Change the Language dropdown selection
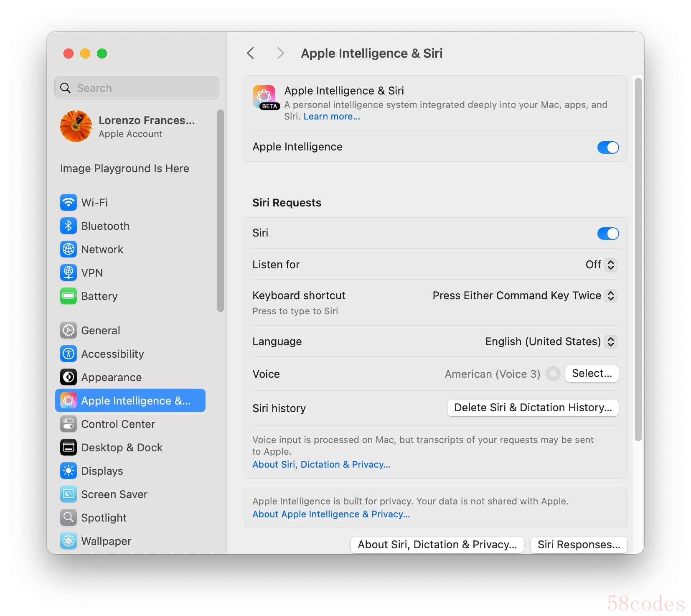 pos(551,342)
